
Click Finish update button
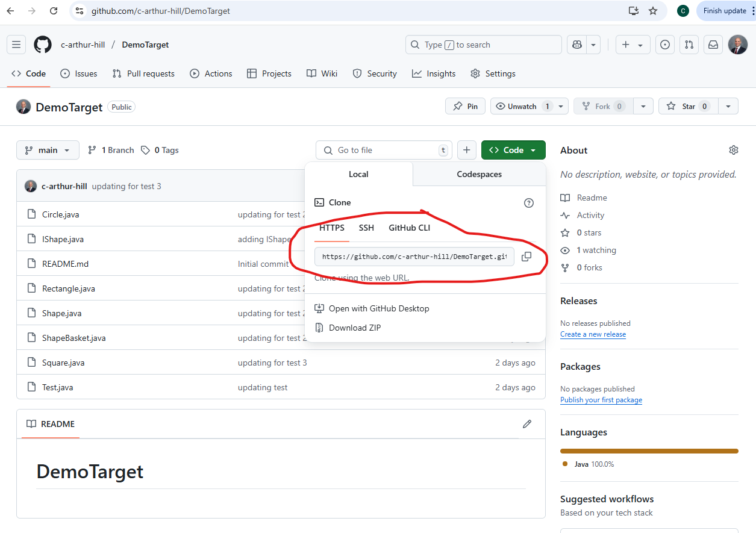click(x=725, y=11)
